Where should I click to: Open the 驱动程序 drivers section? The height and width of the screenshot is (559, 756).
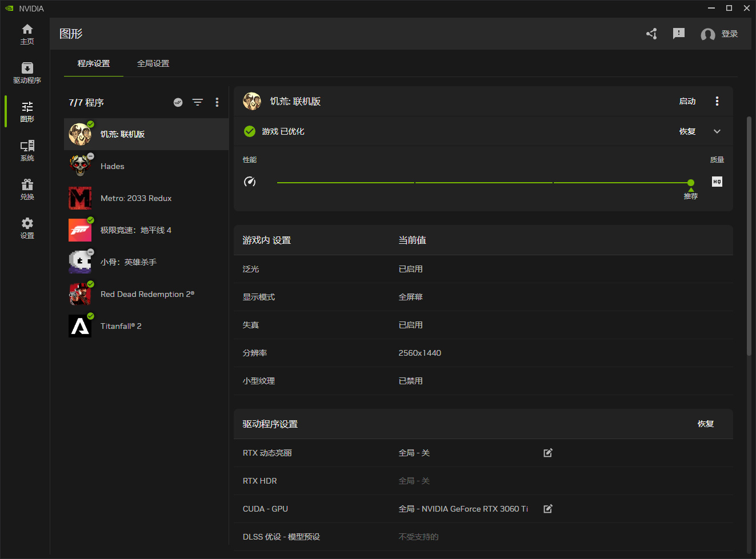pos(27,73)
